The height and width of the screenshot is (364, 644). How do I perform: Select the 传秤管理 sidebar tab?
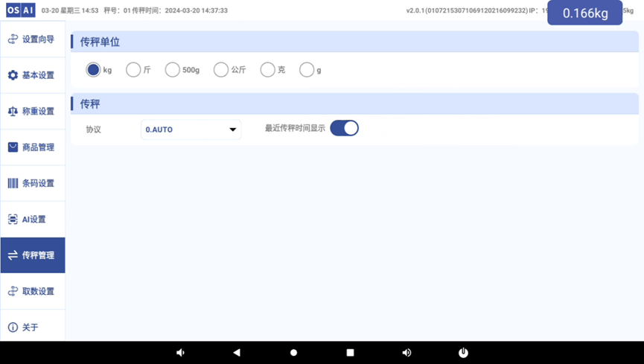pyautogui.click(x=32, y=255)
